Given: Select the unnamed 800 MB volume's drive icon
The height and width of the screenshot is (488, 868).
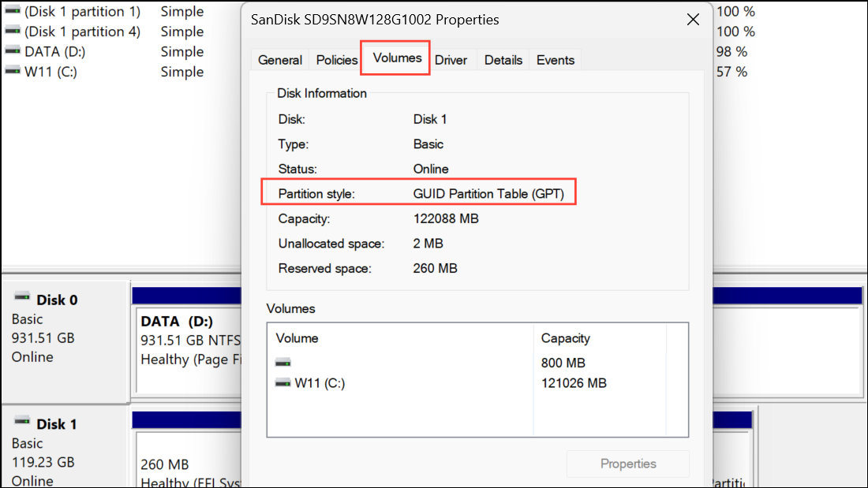Looking at the screenshot, I should click(282, 363).
